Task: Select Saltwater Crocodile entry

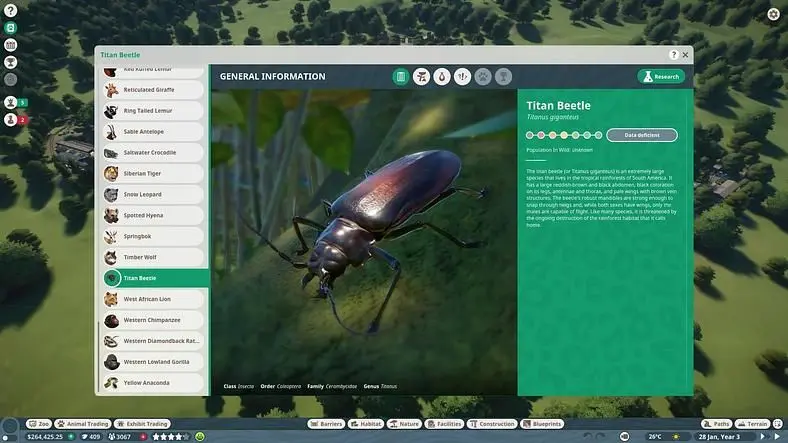Action: click(153, 153)
